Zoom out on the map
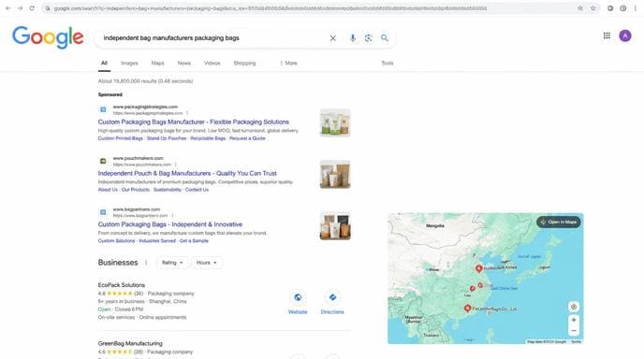644x359 pixels. pyautogui.click(x=574, y=331)
